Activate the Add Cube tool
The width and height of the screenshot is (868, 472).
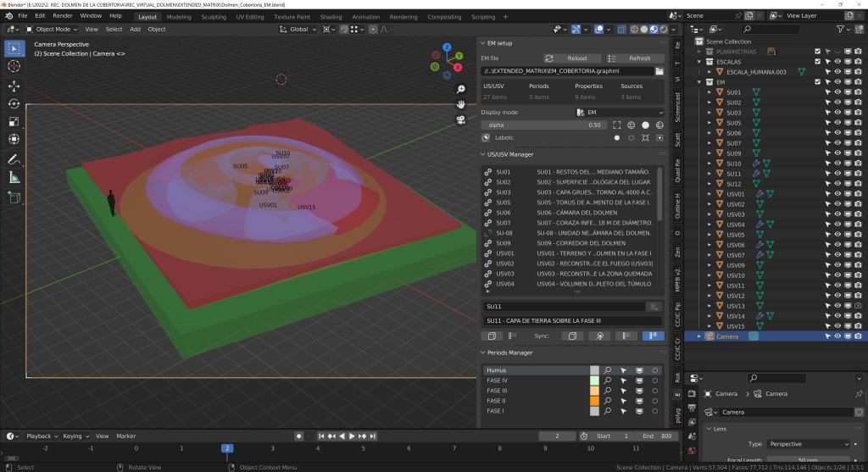14,197
